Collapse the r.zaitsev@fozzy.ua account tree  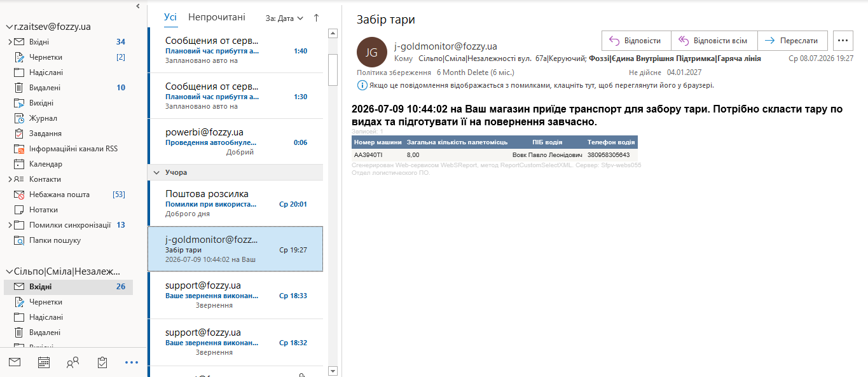click(x=9, y=27)
